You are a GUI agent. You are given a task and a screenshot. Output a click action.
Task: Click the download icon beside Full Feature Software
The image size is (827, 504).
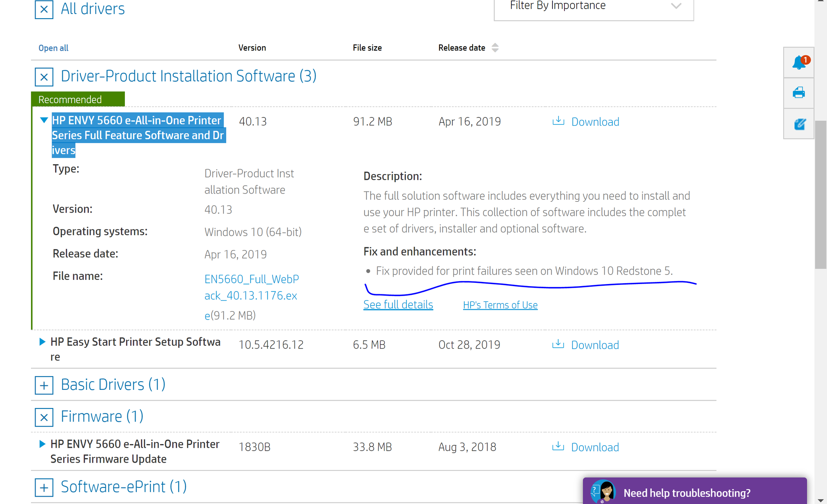(559, 121)
